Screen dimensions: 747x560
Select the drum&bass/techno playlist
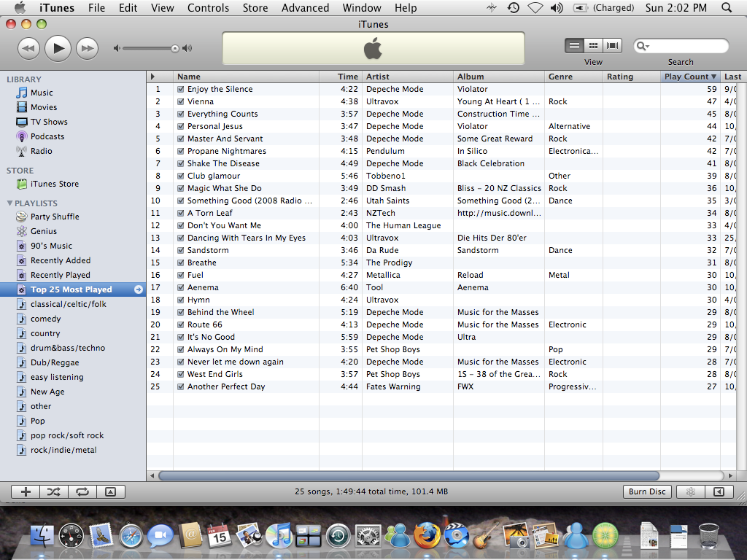click(73, 348)
